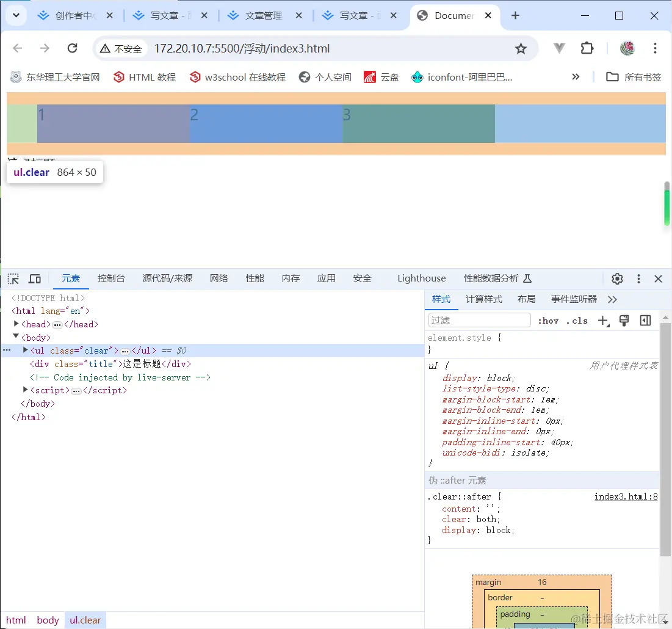Viewport: 672px width, 629px height.
Task: Toggle the .cls class editor
Action: (577, 321)
